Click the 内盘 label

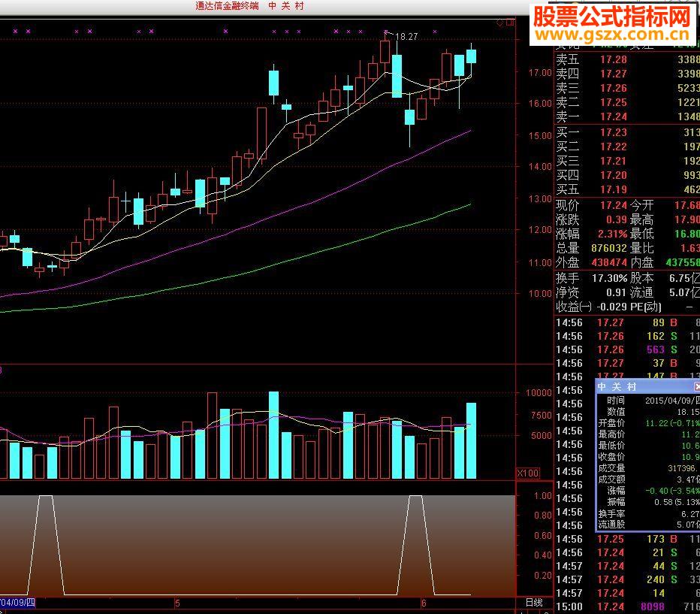tap(642, 262)
